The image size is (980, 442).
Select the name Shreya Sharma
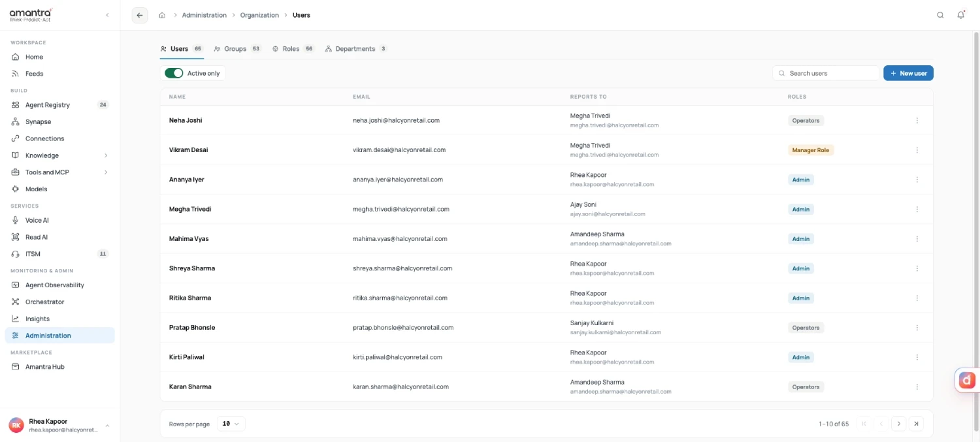[192, 268]
